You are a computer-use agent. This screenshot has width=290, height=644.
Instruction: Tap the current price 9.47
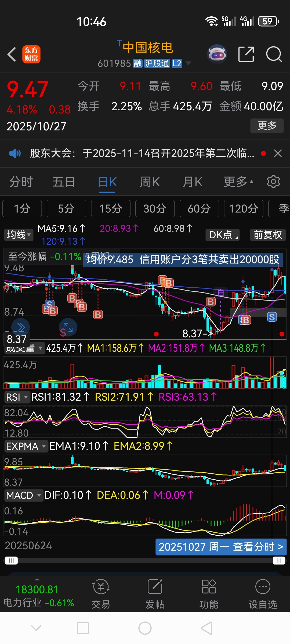28,90
